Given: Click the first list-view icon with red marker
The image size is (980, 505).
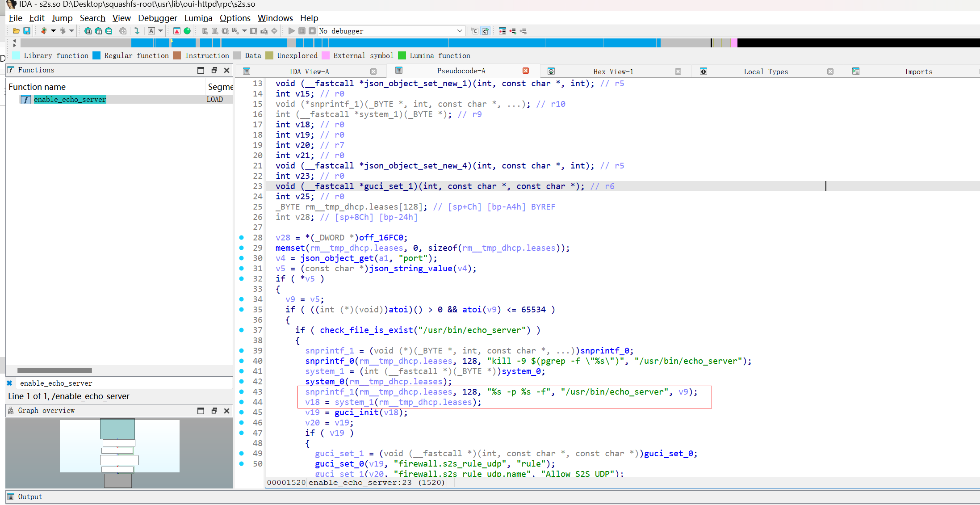Looking at the screenshot, I should click(x=503, y=31).
